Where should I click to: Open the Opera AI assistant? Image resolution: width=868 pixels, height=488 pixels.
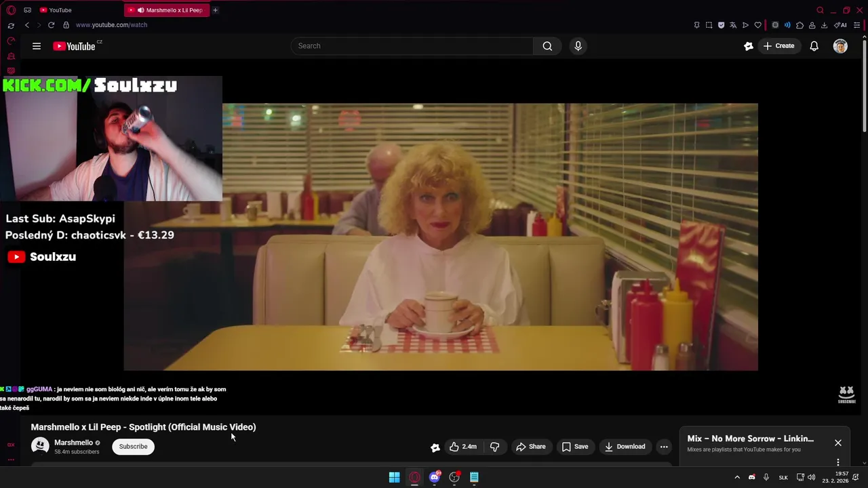(x=840, y=25)
